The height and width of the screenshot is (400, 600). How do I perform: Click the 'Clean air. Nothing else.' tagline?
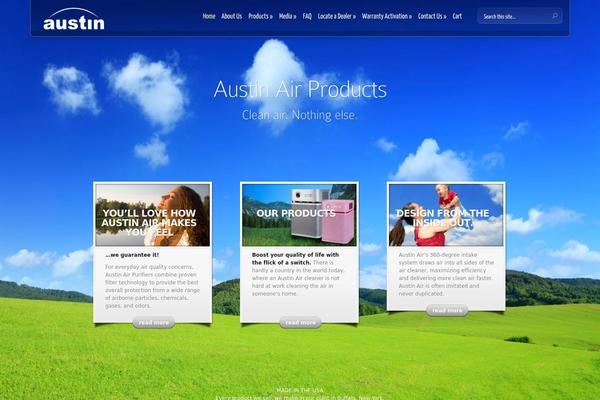point(300,115)
